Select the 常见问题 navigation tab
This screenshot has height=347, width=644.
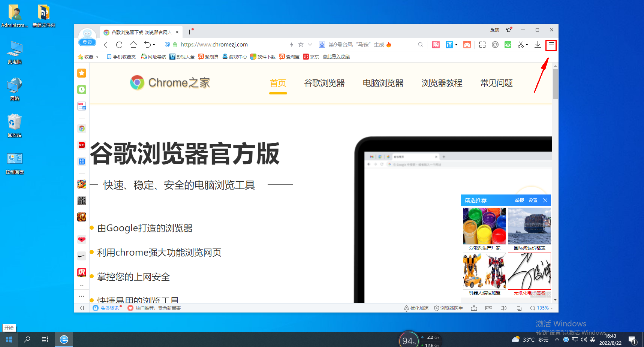[x=497, y=83]
